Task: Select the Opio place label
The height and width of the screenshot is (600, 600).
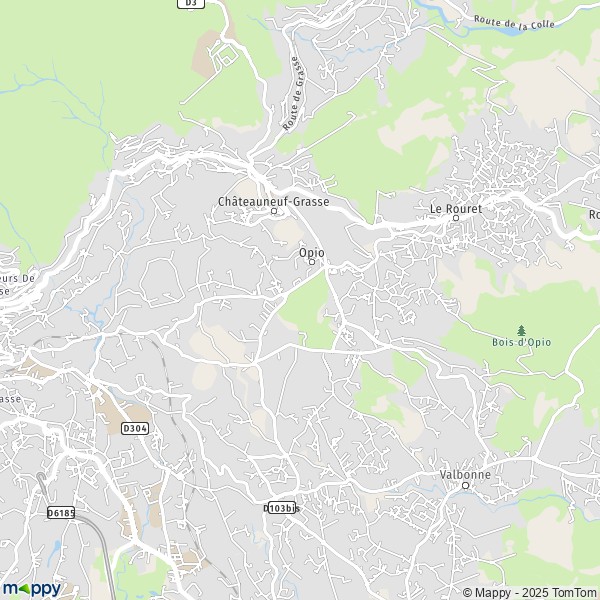Action: tap(311, 253)
